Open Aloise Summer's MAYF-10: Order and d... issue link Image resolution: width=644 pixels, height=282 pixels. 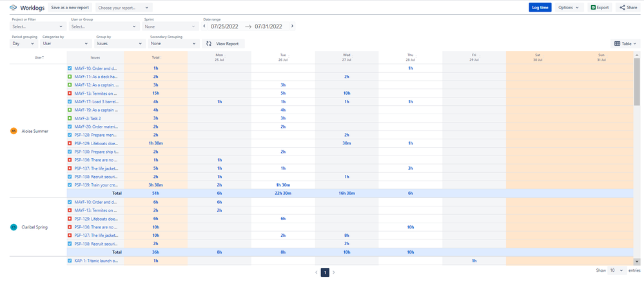(x=95, y=68)
